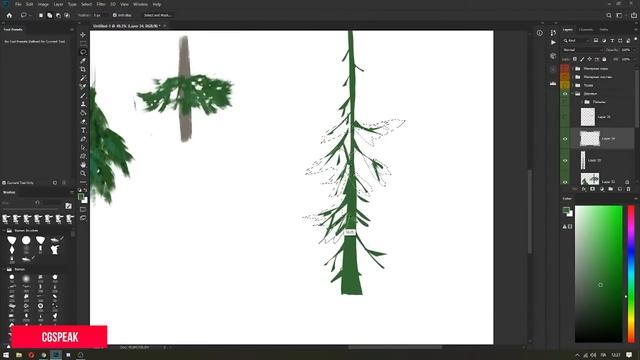
Task: Toggle lock transparent pixels in Layers
Action: point(575,59)
